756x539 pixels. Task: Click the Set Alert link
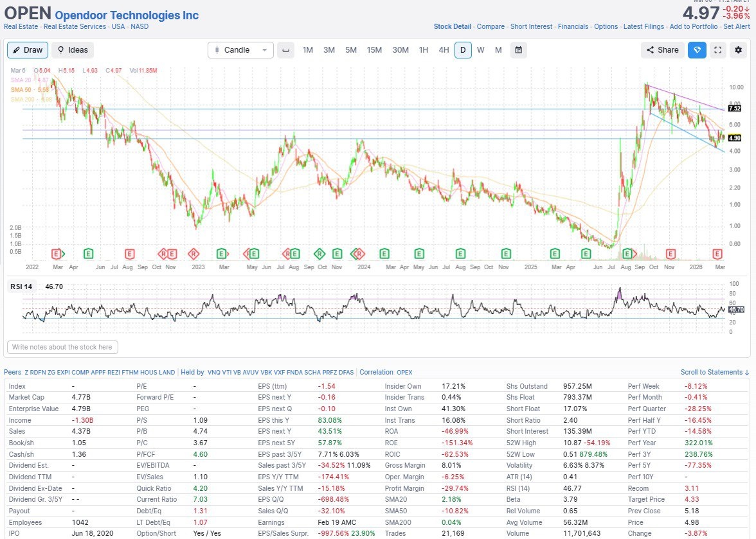point(736,26)
